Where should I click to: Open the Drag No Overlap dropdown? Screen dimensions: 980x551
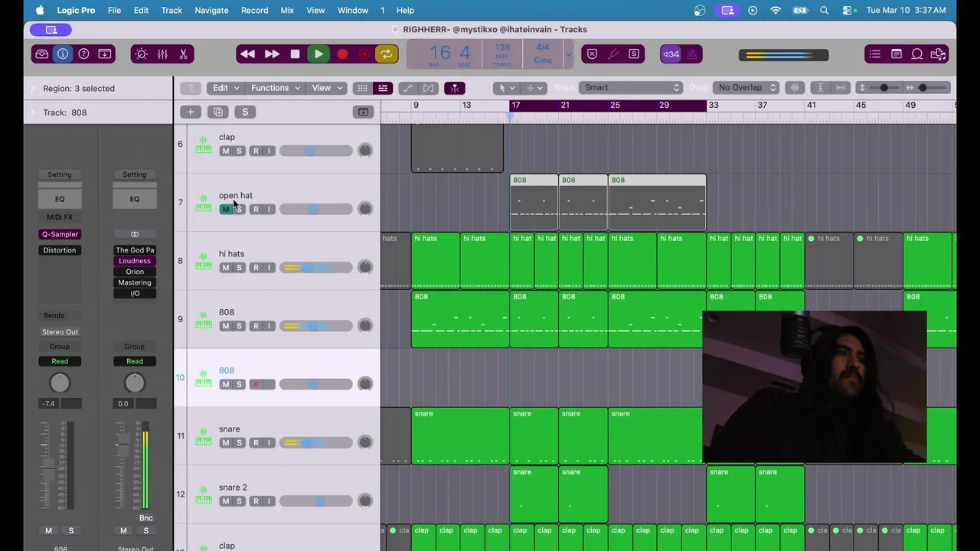point(746,87)
